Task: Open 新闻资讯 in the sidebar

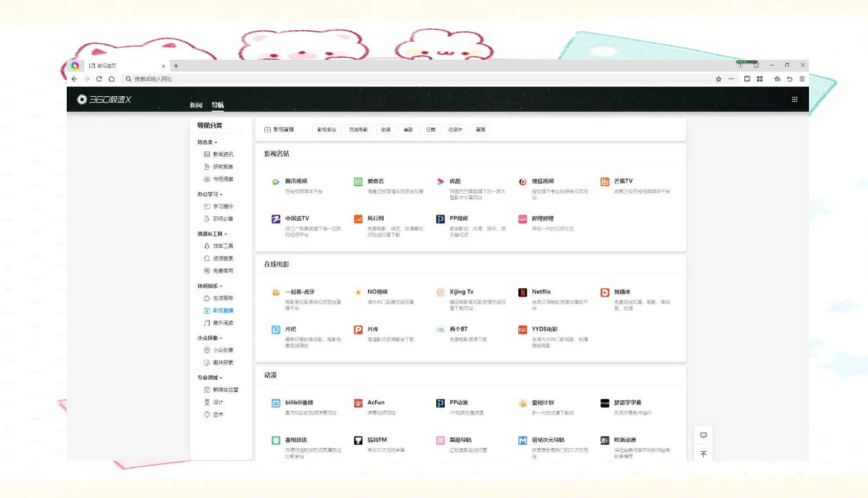Action: tap(218, 155)
